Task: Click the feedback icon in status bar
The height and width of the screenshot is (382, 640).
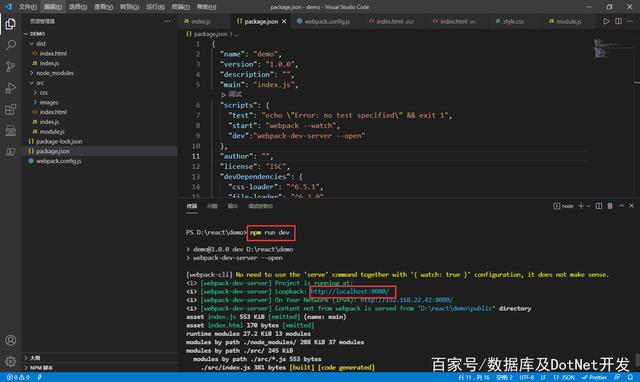Action: coord(617,378)
